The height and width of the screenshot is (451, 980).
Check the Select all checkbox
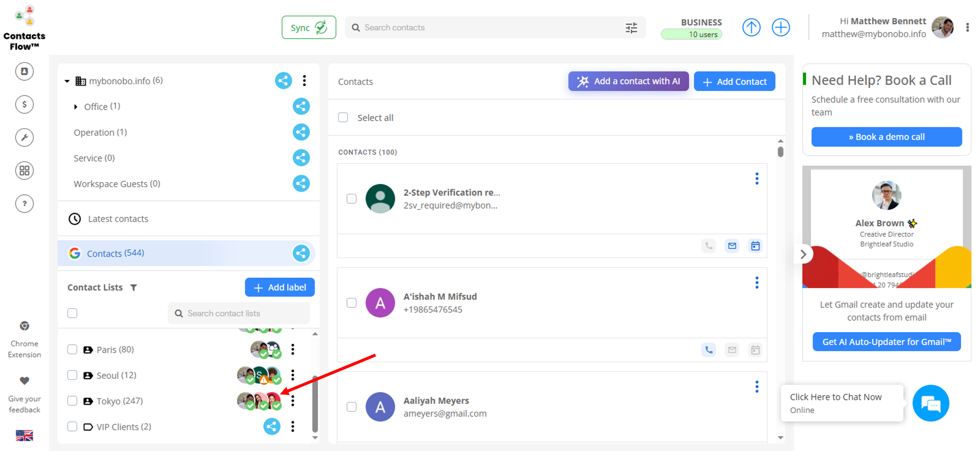[343, 118]
